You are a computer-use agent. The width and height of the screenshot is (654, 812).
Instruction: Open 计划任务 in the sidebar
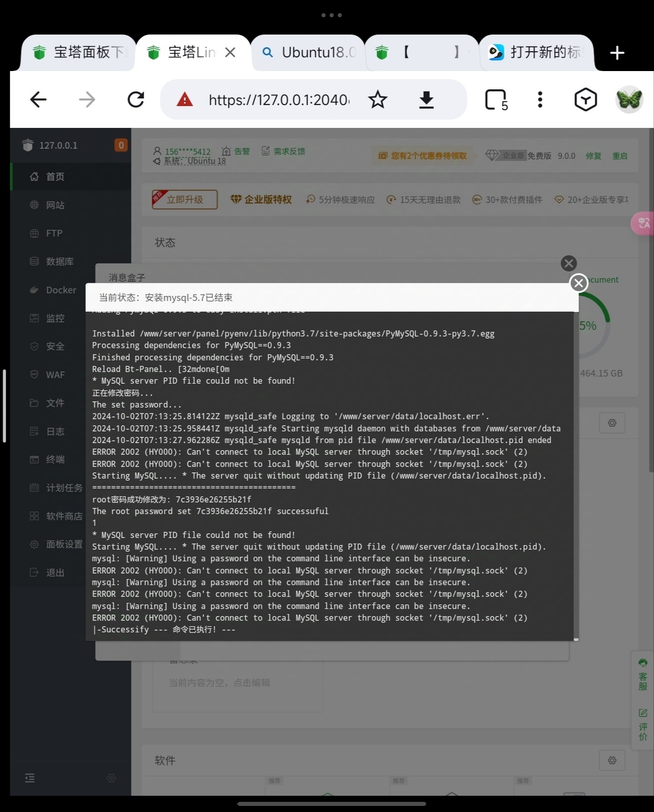64,488
